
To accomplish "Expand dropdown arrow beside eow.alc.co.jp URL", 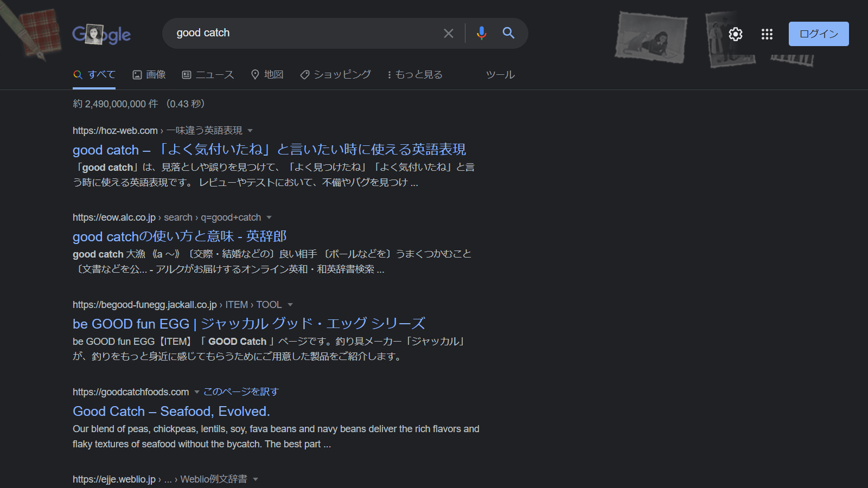I will click(x=269, y=217).
